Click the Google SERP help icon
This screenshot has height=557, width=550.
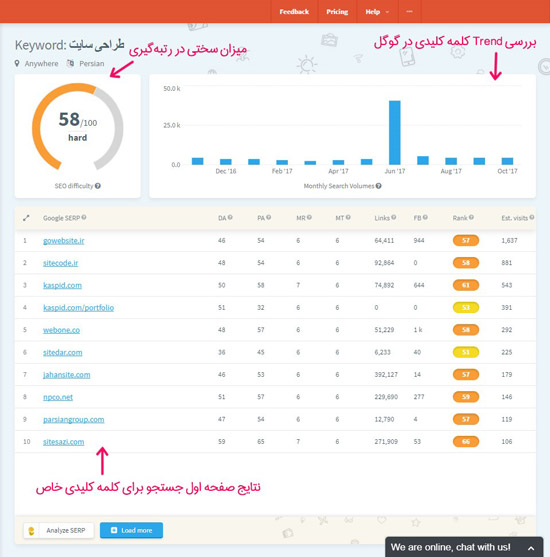click(x=84, y=217)
